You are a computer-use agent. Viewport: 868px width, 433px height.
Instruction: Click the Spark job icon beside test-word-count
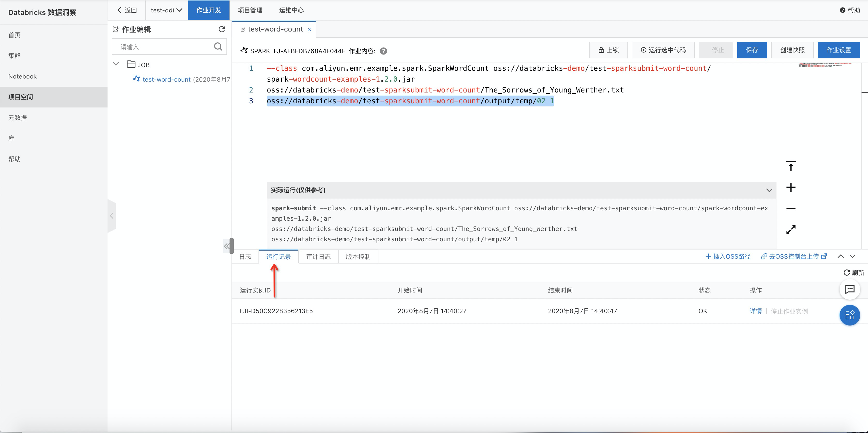pos(136,79)
